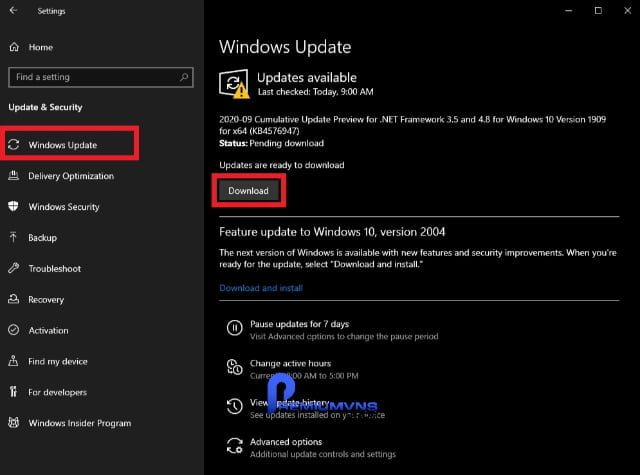Select Pause updates for 7 days

click(299, 324)
